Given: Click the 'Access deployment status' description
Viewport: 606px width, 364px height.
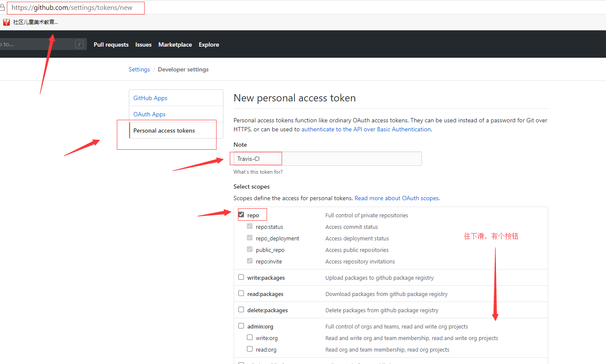Looking at the screenshot, I should [x=357, y=238].
